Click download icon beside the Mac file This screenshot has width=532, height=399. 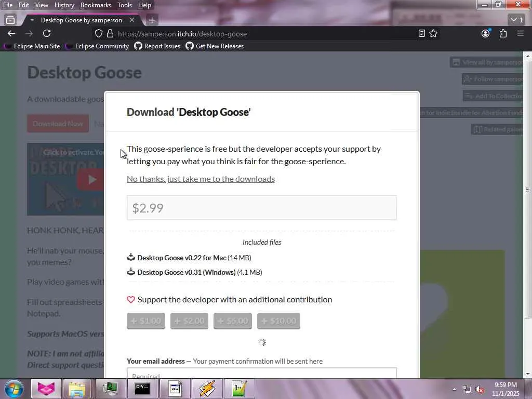click(131, 257)
